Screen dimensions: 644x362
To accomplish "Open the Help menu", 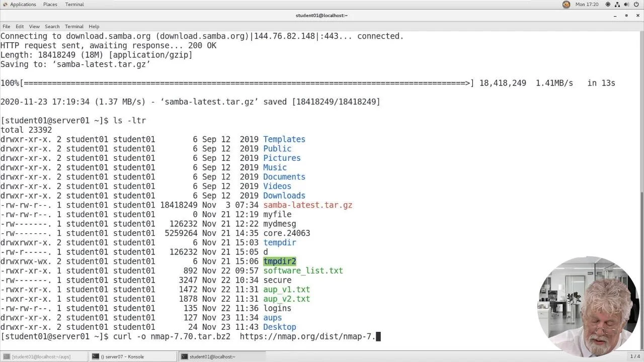I will click(94, 26).
